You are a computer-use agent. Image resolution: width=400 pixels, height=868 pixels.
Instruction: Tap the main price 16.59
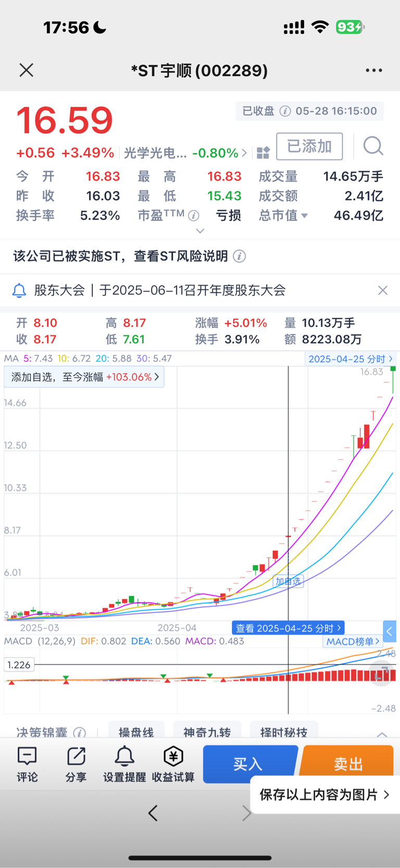pyautogui.click(x=65, y=120)
